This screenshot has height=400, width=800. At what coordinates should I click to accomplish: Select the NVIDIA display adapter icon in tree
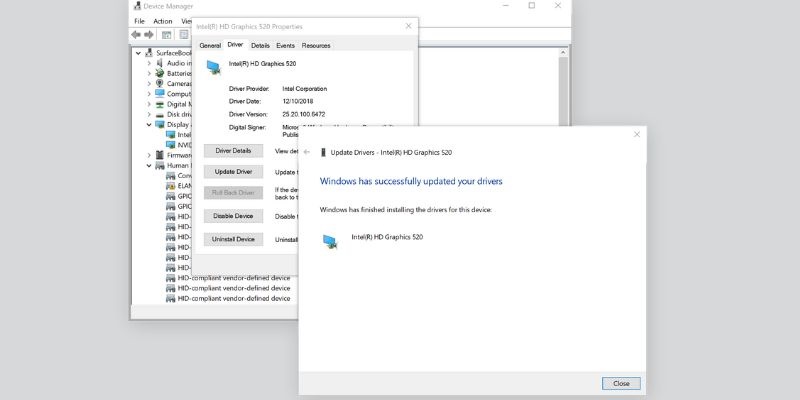[170, 145]
